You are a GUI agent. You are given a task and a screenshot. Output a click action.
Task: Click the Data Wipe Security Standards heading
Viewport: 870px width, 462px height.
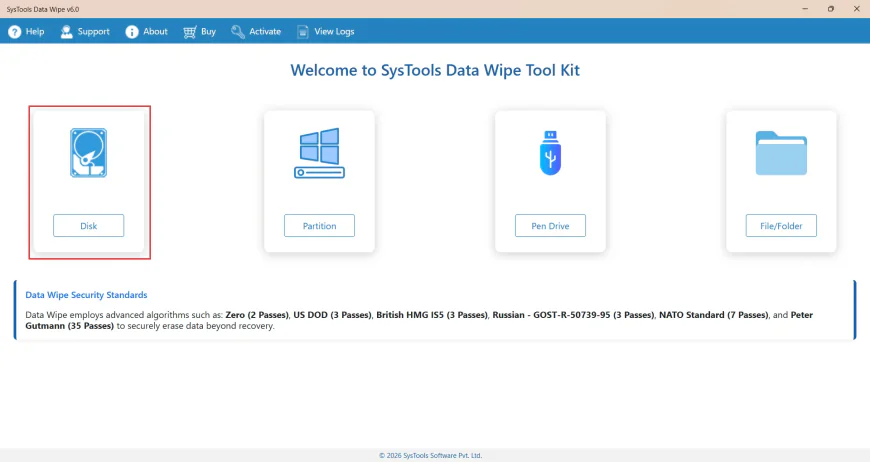click(x=87, y=295)
